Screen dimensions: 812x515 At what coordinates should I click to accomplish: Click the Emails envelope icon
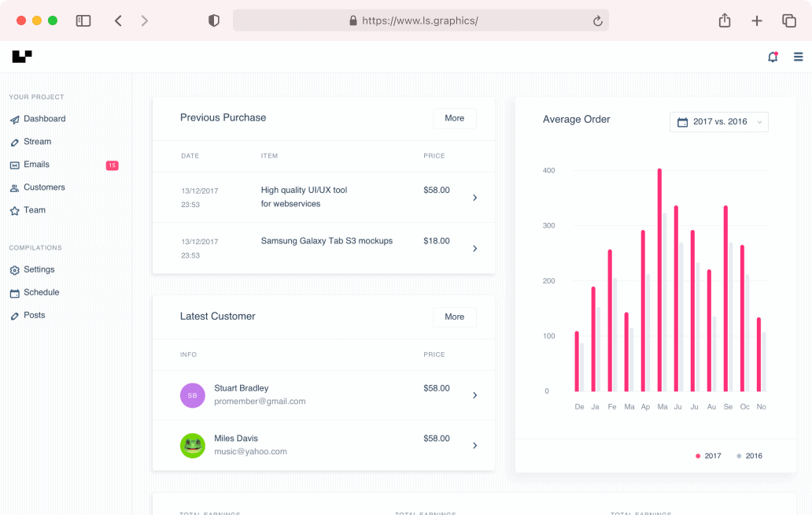coord(14,165)
